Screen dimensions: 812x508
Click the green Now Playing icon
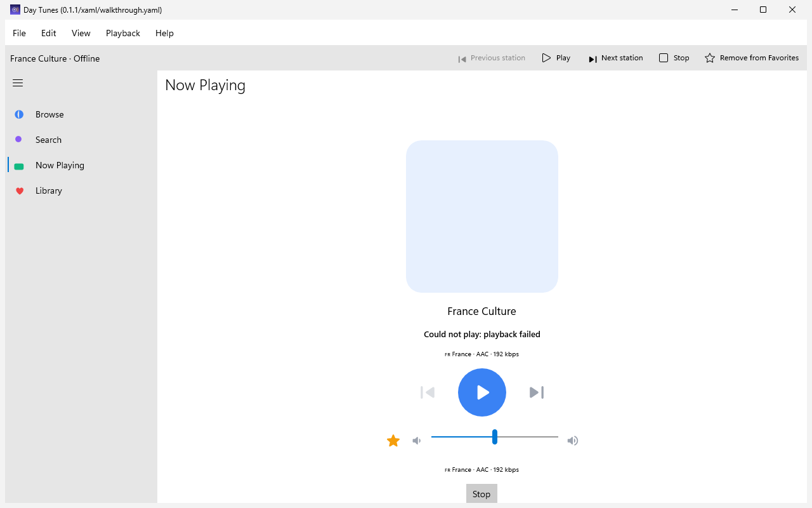point(19,166)
